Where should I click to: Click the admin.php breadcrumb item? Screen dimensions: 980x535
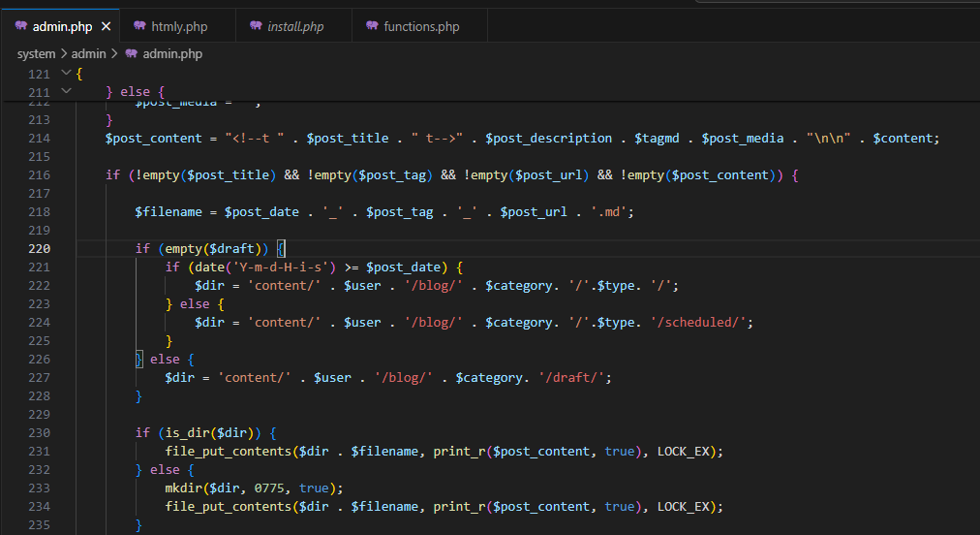tap(172, 53)
